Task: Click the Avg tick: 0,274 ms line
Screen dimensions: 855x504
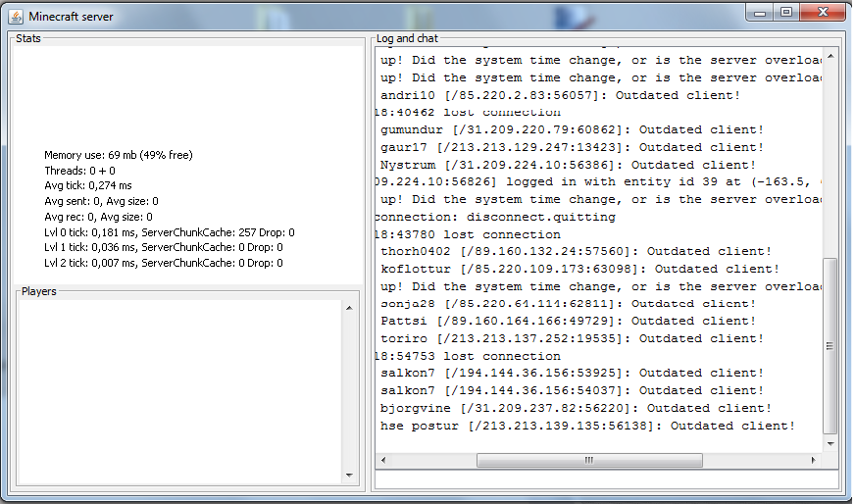Action: (88, 185)
